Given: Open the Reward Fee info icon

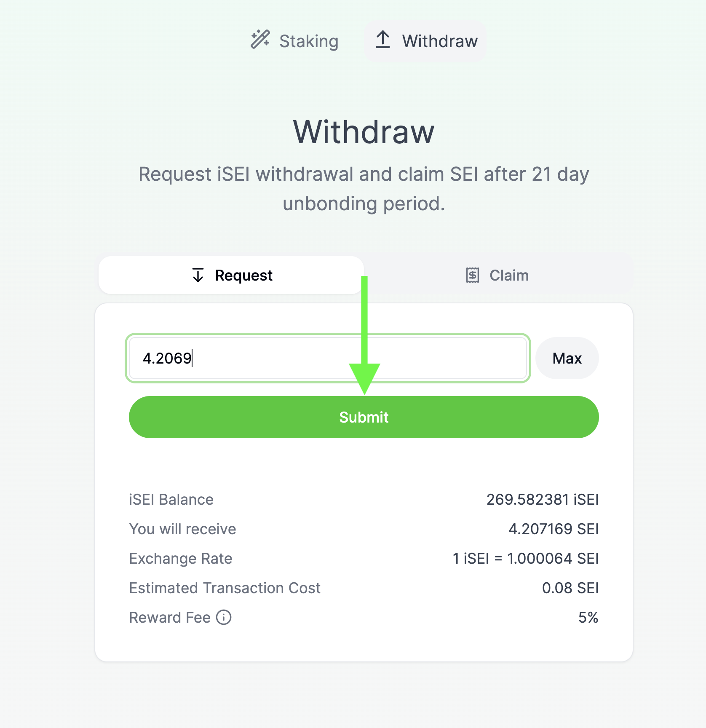Looking at the screenshot, I should pos(224,617).
